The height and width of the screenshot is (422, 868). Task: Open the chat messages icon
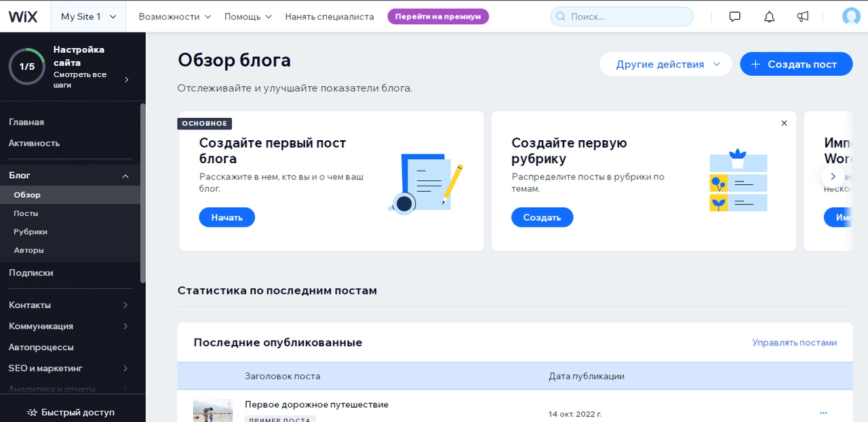pos(734,16)
